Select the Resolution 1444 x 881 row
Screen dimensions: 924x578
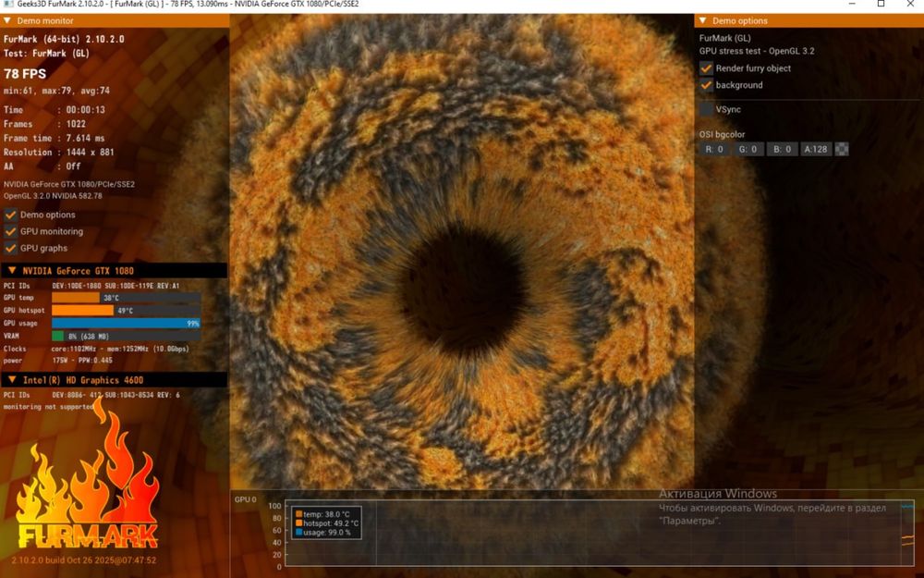coord(59,153)
